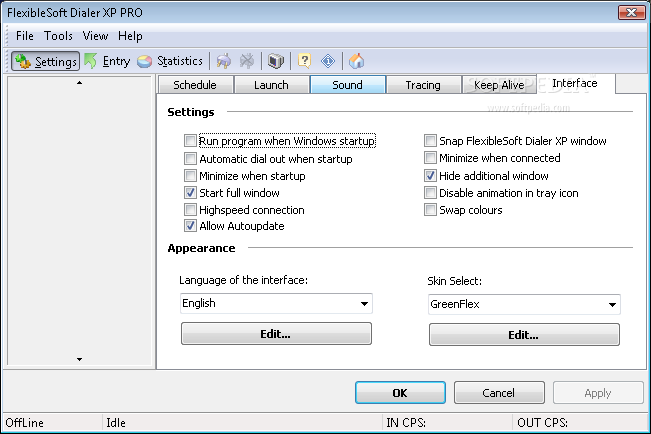
Task: Click the IN CPS status field
Action: tap(406, 423)
